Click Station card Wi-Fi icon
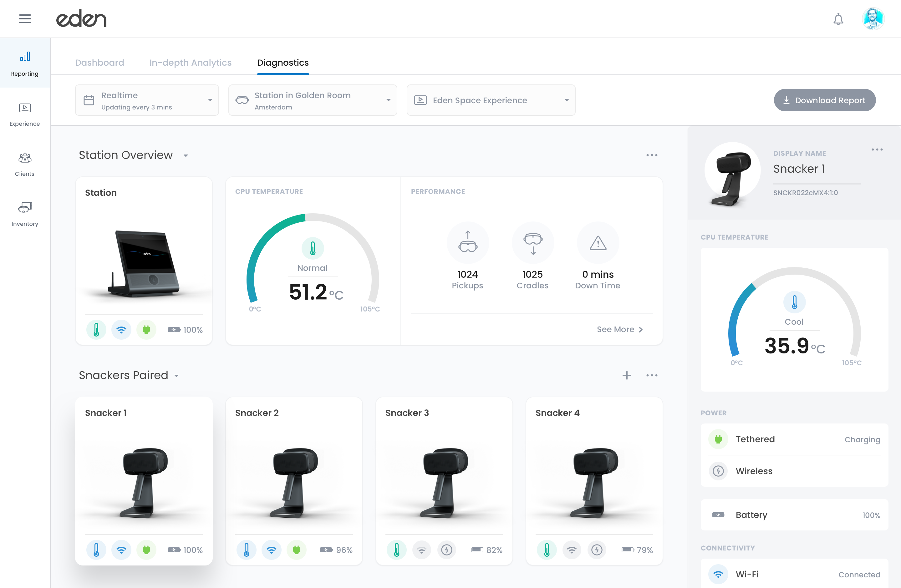 pos(121,330)
